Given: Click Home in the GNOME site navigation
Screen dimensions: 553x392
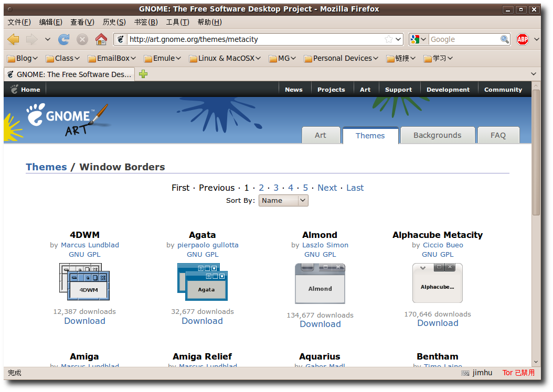Looking at the screenshot, I should coord(25,90).
